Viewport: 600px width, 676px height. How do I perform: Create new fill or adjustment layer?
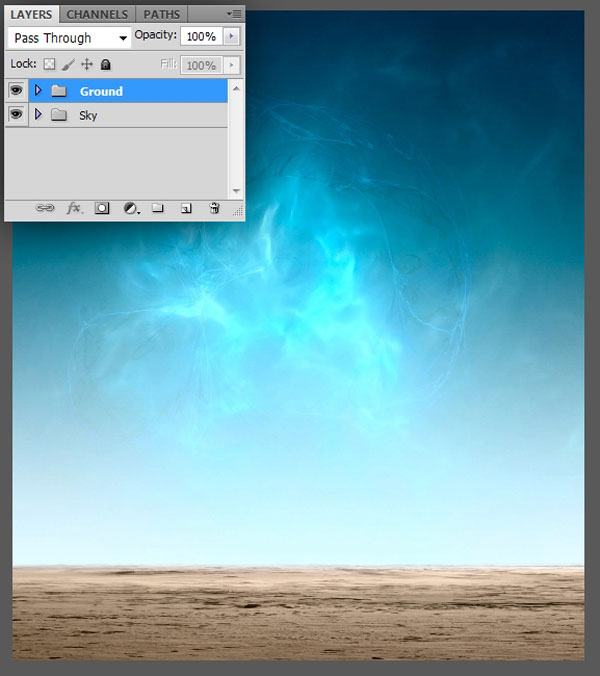click(130, 209)
